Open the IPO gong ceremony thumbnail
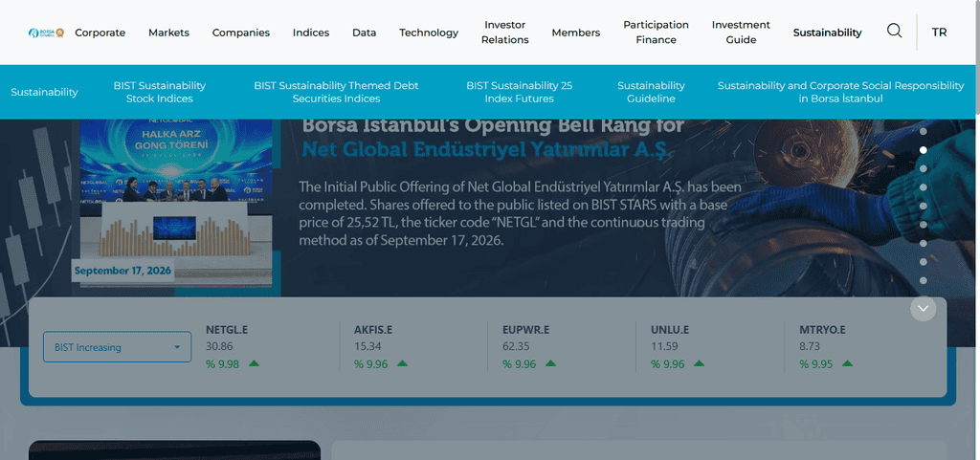The image size is (980, 460). 176,203
